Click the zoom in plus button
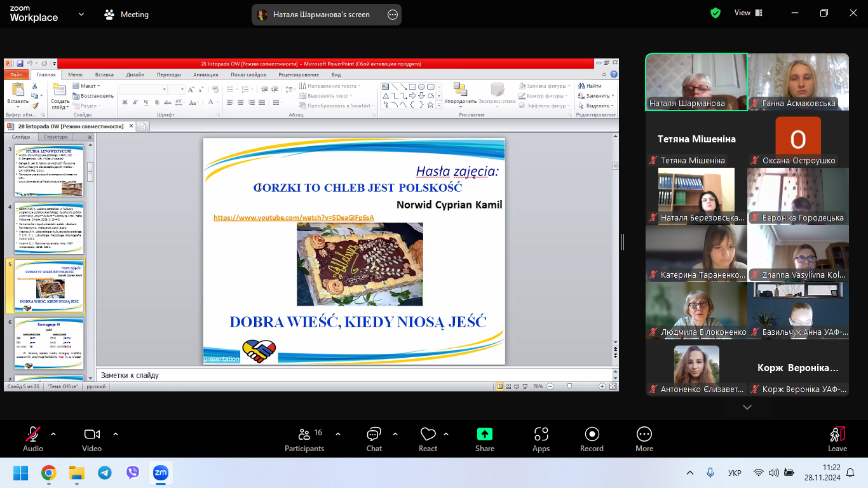This screenshot has height=488, width=868. 601,386
